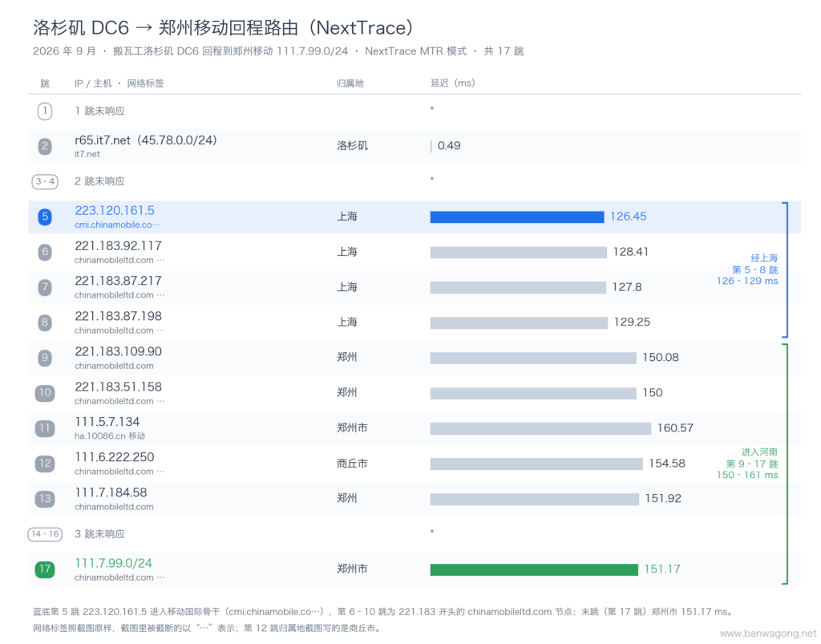Click the blue hop 5 badge
The width and height of the screenshot is (821, 644).
coord(45,217)
